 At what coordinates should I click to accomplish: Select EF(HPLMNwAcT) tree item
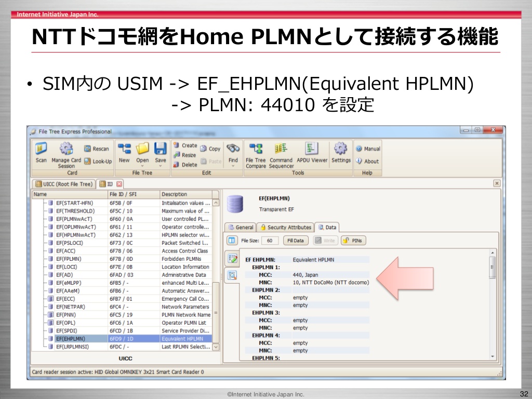coord(76,235)
